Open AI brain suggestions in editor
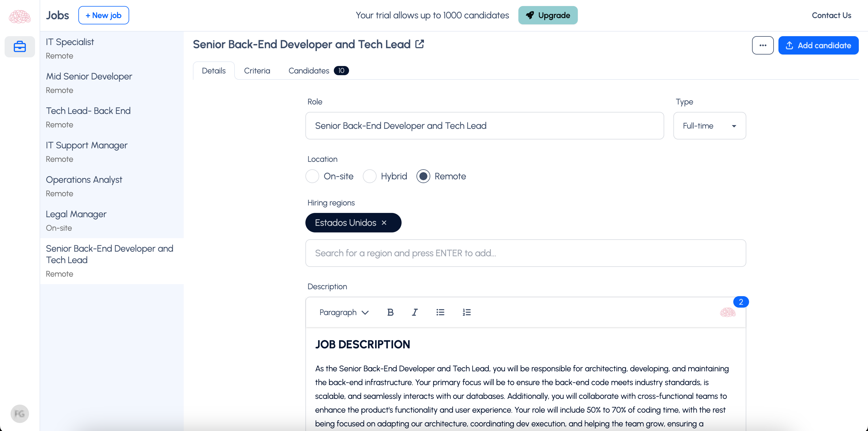 tap(727, 312)
